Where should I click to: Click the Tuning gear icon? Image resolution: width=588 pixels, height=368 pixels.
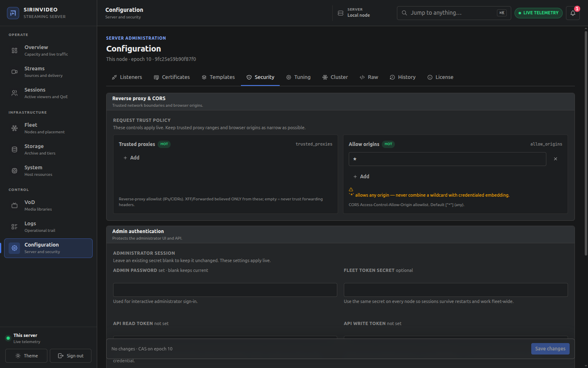click(x=289, y=77)
